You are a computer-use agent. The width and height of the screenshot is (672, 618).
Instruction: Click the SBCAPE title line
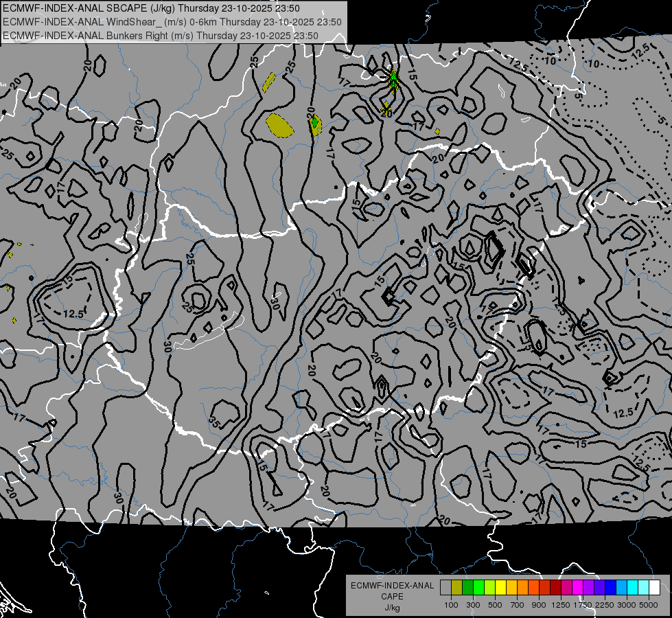pos(151,8)
